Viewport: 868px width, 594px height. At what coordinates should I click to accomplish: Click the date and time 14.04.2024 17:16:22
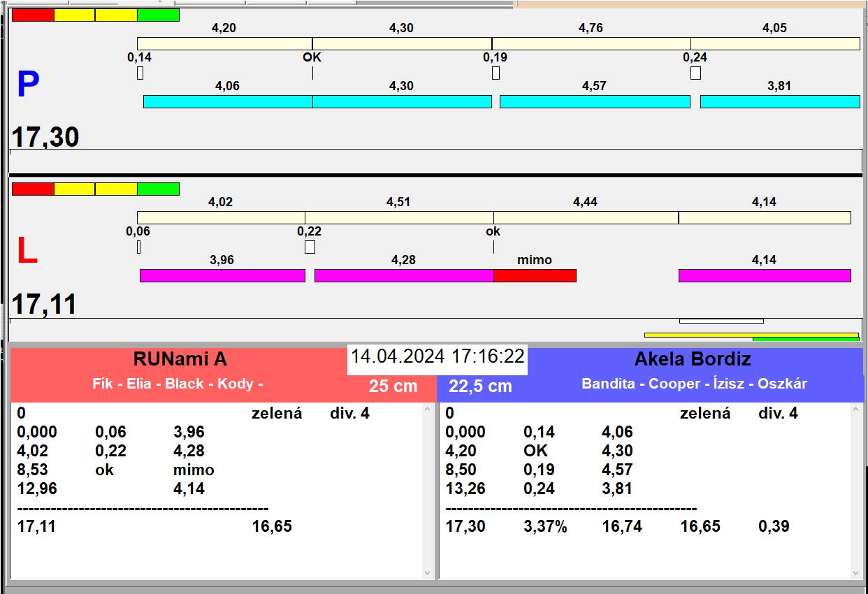(437, 356)
